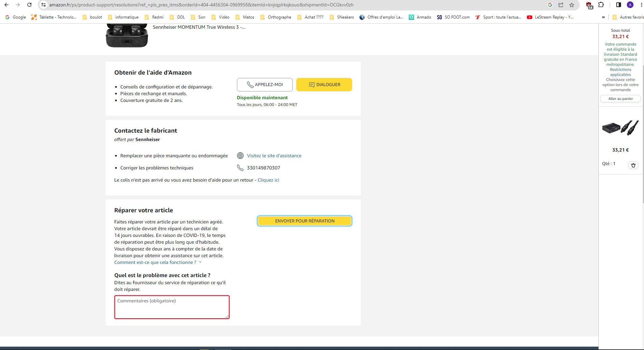Viewport: 644px width, 350px height.
Task: Show hidden bookmarks with the overflow chevron
Action: click(603, 17)
